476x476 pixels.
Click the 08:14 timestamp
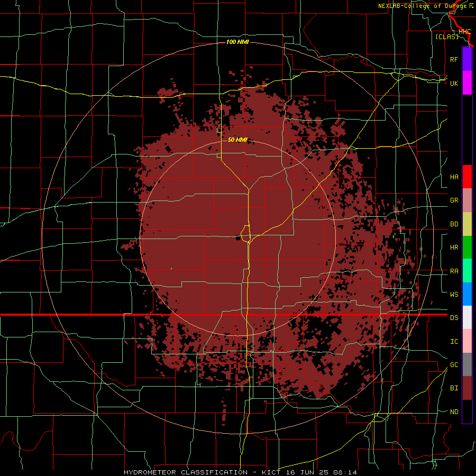(x=345, y=472)
